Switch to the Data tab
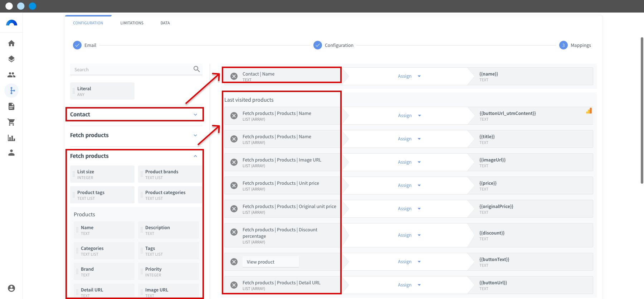644x299 pixels. pos(165,23)
